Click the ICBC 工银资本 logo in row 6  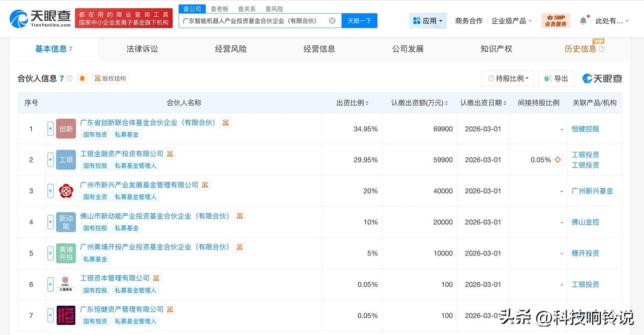[x=66, y=285]
